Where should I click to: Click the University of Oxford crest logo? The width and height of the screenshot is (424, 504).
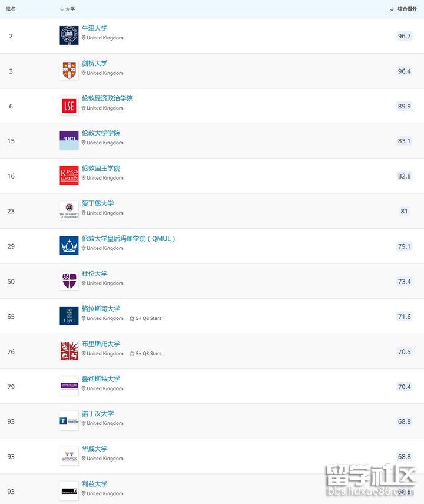coord(69,35)
